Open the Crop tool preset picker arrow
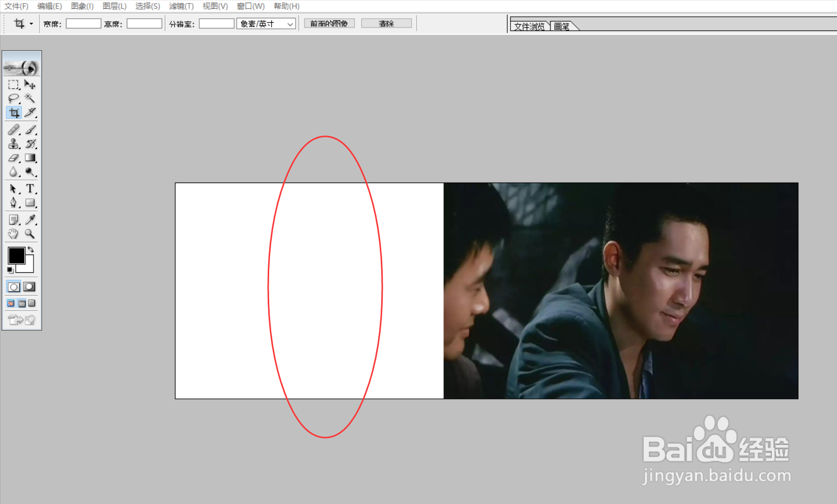This screenshot has width=837, height=504. tap(31, 24)
